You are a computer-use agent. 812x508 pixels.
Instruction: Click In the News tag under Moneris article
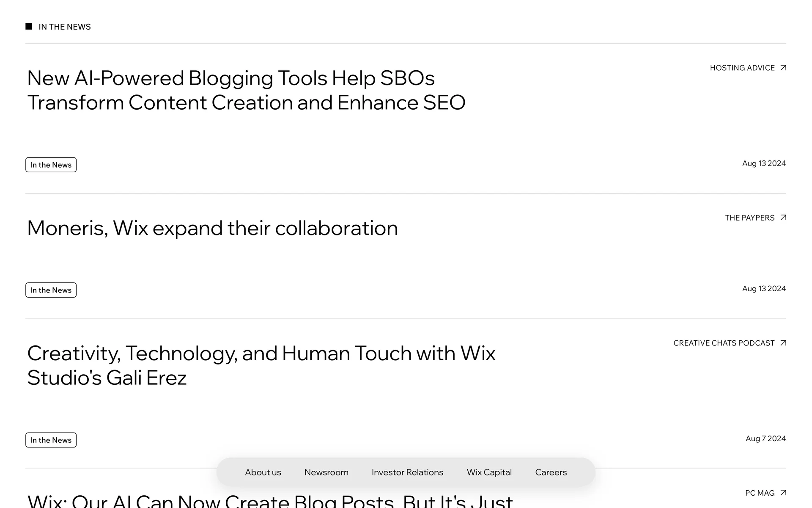tap(51, 290)
